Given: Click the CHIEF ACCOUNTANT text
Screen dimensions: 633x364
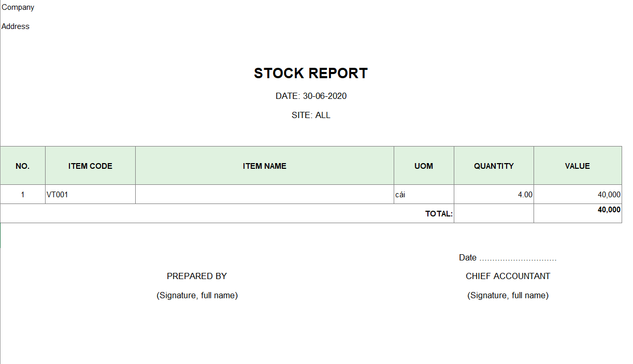Looking at the screenshot, I should coord(508,276).
